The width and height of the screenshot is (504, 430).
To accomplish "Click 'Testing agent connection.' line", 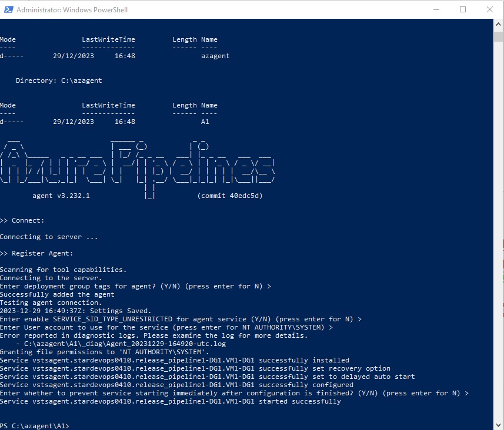I will point(51,303).
